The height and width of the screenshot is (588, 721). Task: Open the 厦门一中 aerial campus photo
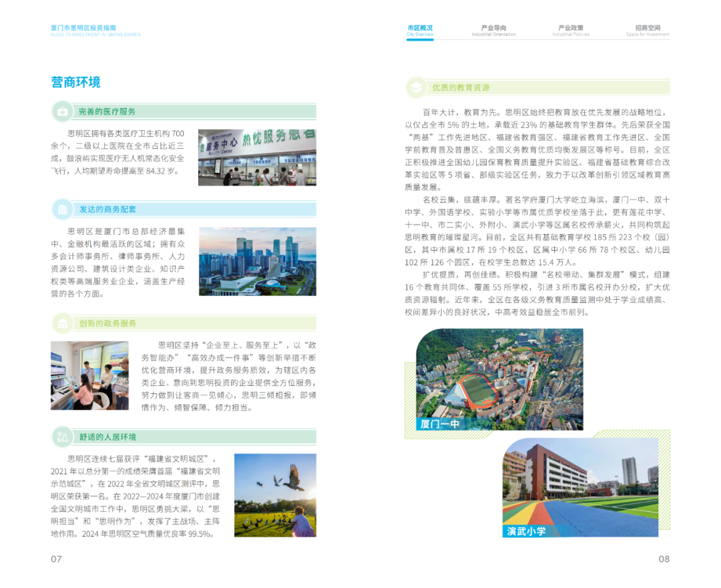[499, 379]
